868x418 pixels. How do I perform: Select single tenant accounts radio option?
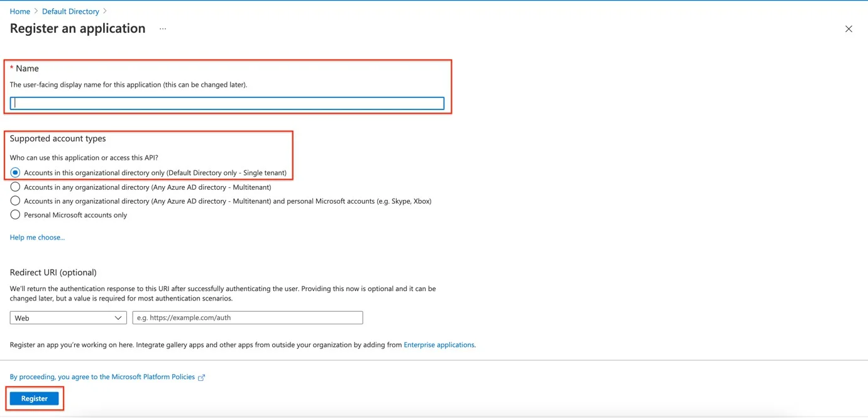coord(15,172)
